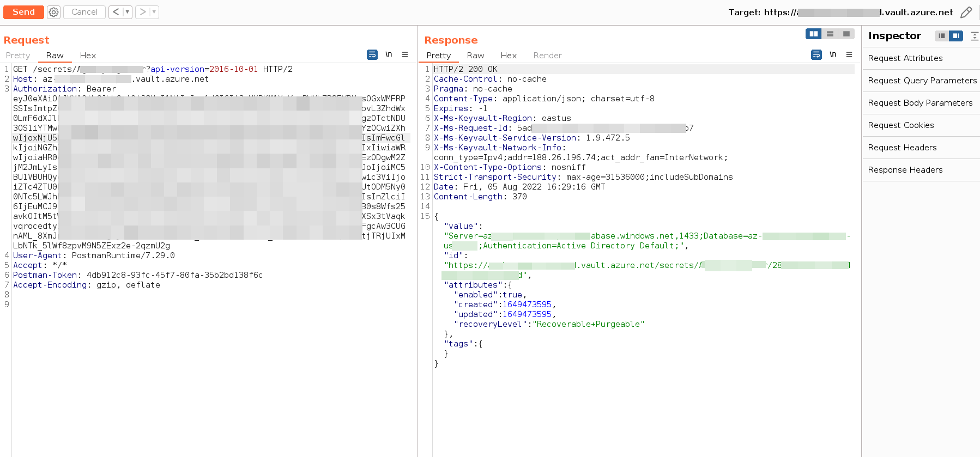
Task: Toggle word wrap in the Response editor
Action: pos(816,54)
